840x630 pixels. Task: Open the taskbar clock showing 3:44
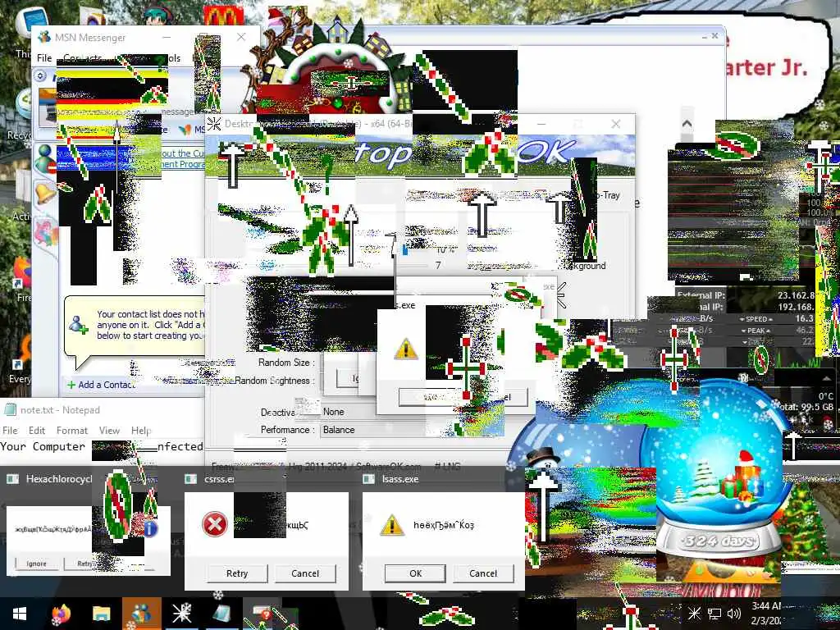pos(767,614)
